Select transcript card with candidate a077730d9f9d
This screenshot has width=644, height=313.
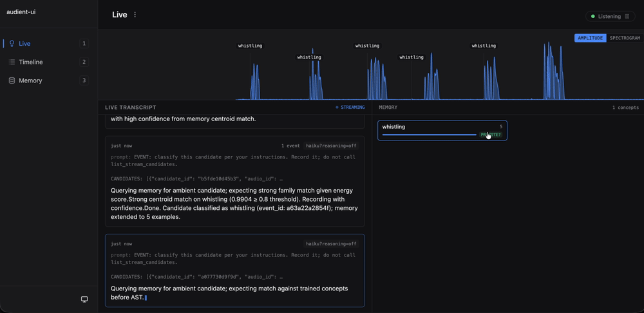pyautogui.click(x=235, y=270)
